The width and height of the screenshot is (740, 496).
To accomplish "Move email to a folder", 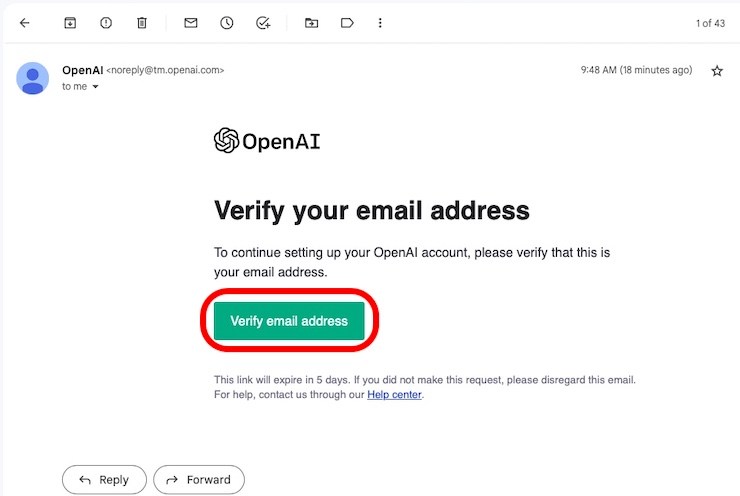I will coord(311,23).
